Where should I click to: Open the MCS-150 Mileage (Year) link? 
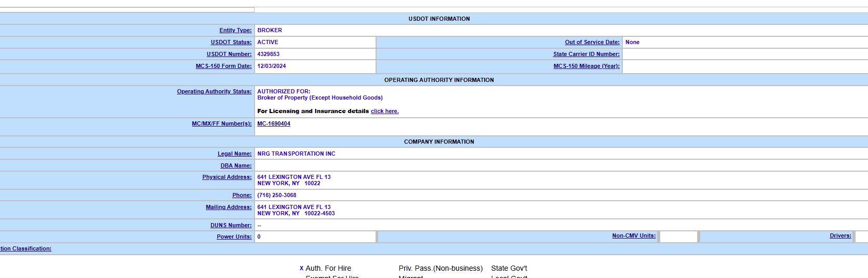point(586,66)
